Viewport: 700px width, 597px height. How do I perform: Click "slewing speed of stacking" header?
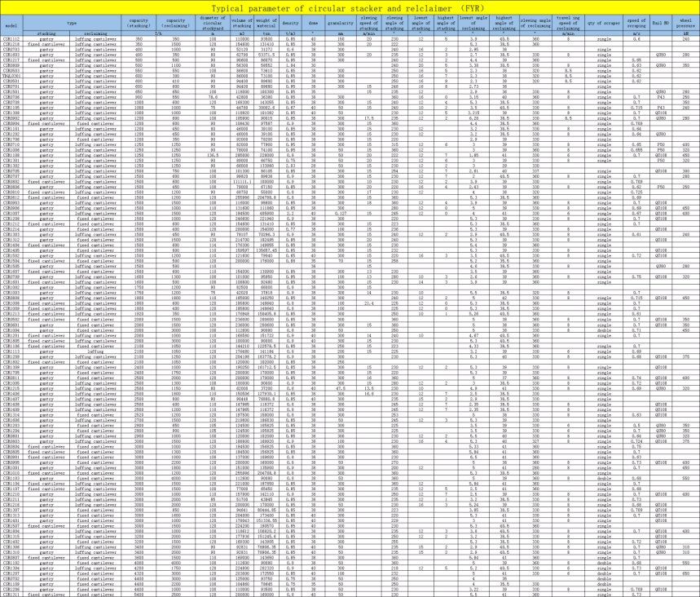point(370,23)
